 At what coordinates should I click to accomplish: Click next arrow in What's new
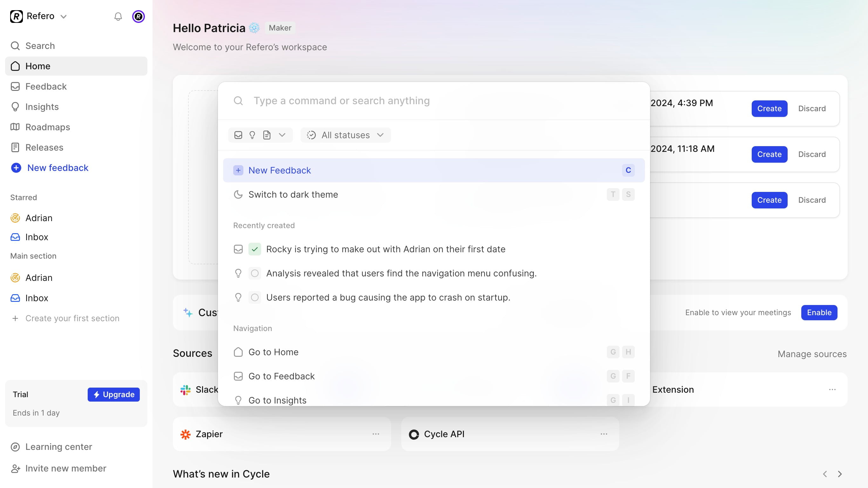click(840, 474)
